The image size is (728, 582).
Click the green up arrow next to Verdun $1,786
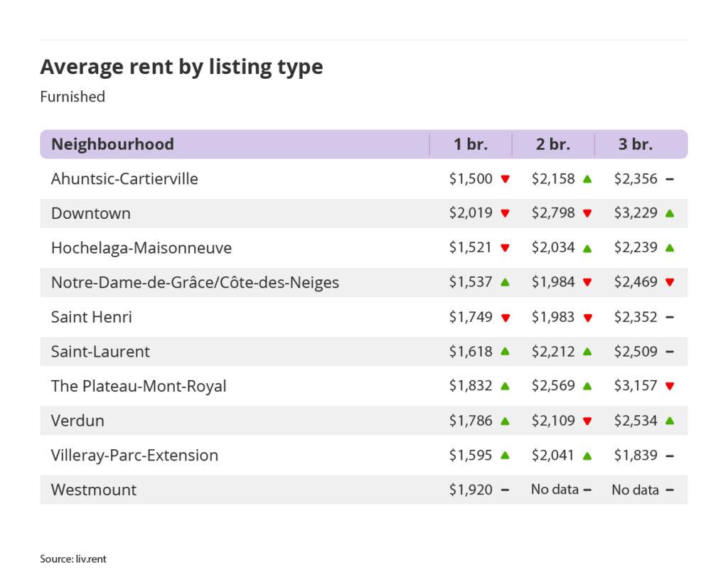[x=505, y=421]
